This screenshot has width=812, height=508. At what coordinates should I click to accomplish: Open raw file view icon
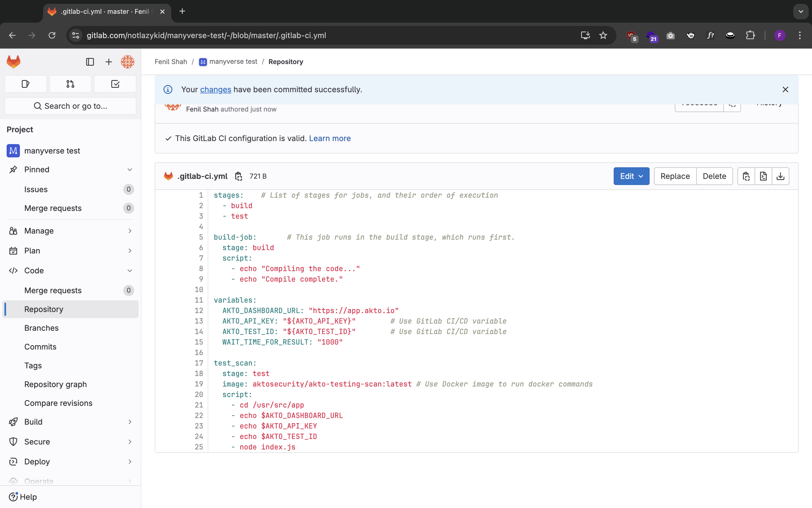763,176
